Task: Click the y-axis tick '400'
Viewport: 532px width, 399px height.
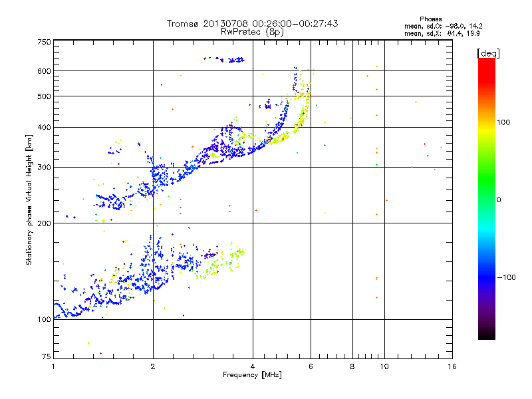Action: point(44,127)
